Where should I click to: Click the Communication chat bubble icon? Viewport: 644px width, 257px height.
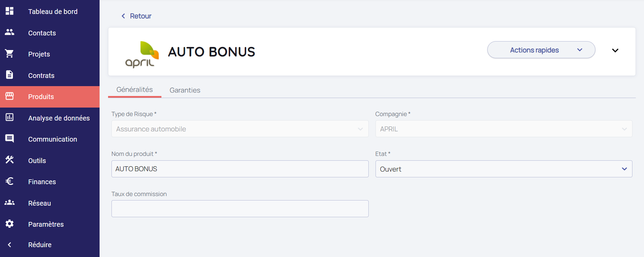tap(10, 139)
